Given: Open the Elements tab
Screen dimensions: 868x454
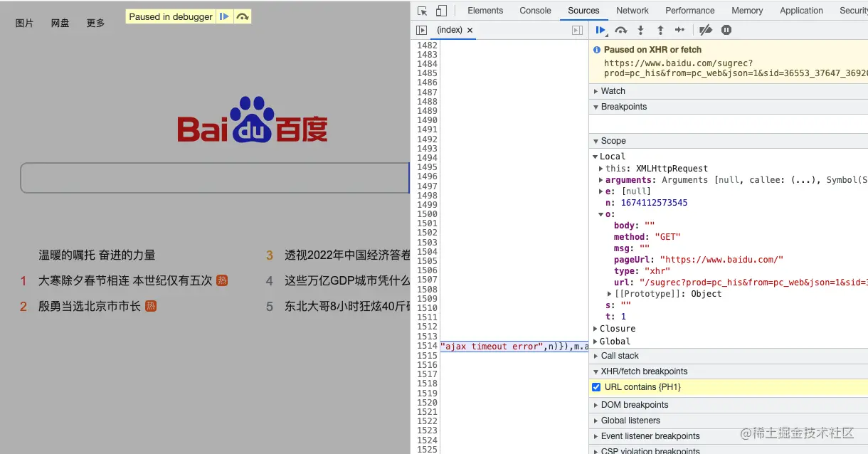Looking at the screenshot, I should point(485,11).
